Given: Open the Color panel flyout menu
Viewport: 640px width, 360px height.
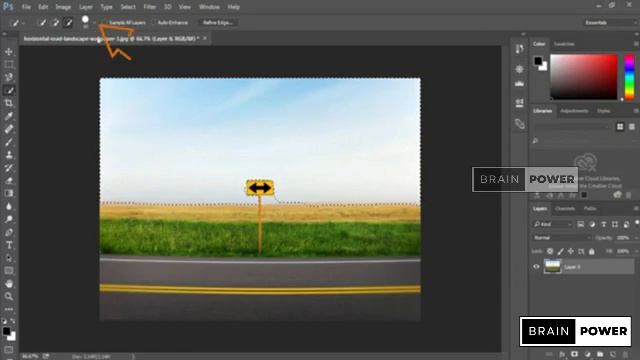Looking at the screenshot, I should point(636,44).
